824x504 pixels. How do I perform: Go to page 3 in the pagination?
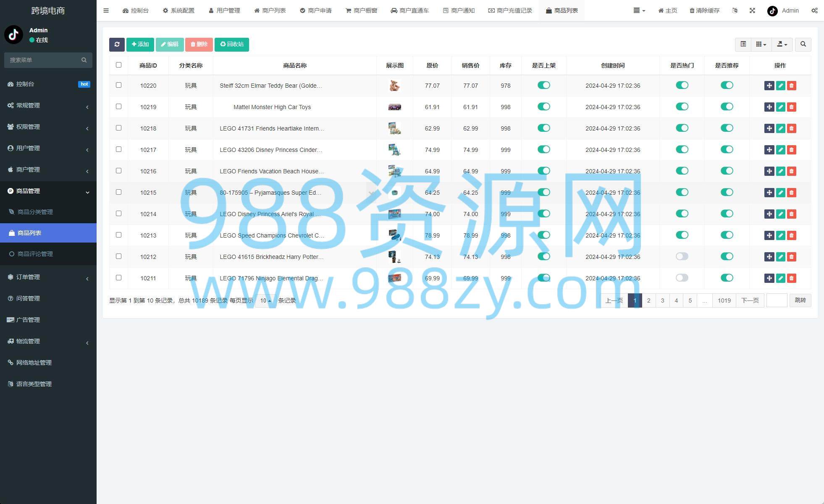tap(662, 300)
